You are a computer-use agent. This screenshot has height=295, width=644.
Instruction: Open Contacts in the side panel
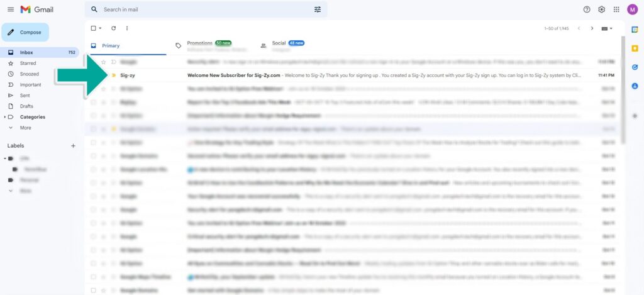pyautogui.click(x=635, y=86)
